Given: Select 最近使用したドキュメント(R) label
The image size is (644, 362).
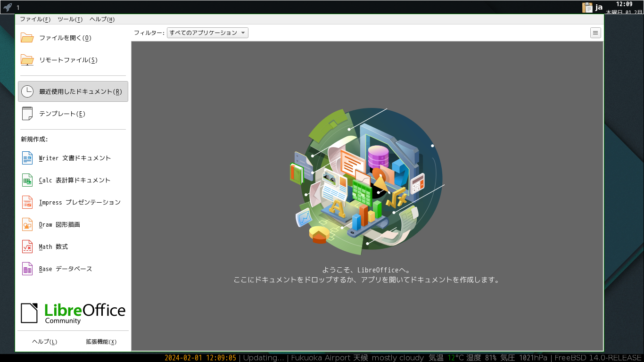Looking at the screenshot, I should tap(81, 92).
